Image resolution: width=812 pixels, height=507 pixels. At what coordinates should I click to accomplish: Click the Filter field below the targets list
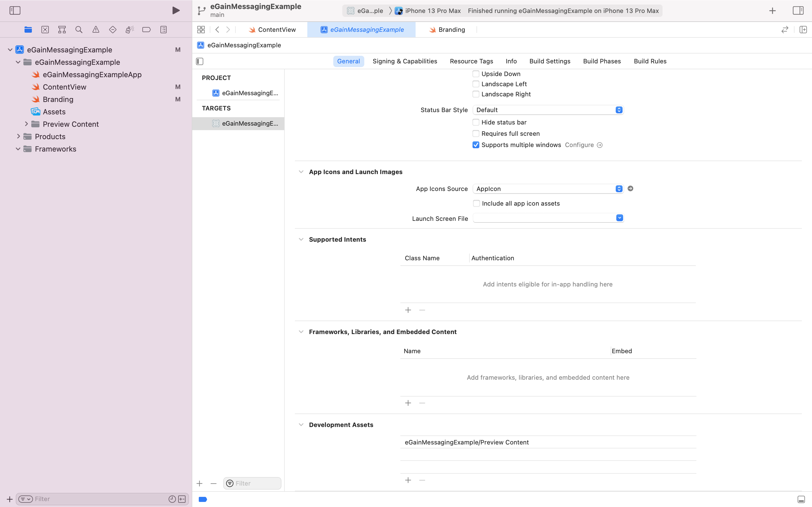[x=252, y=483]
